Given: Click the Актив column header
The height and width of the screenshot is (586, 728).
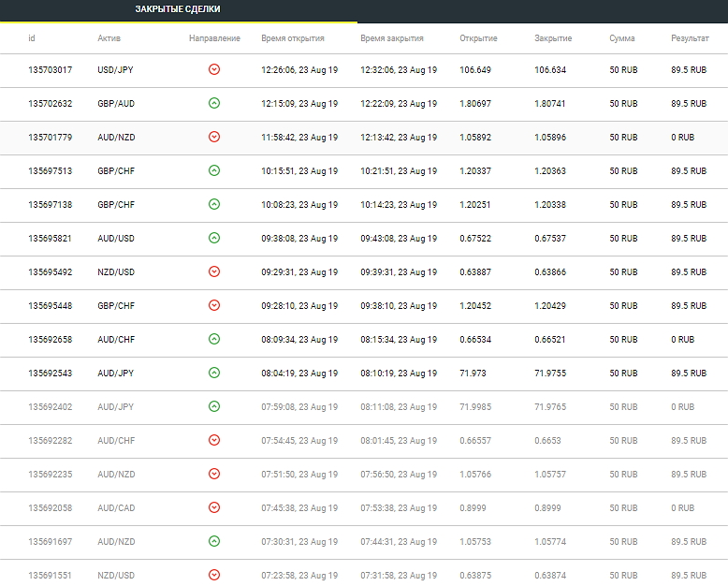Looking at the screenshot, I should coord(109,38).
